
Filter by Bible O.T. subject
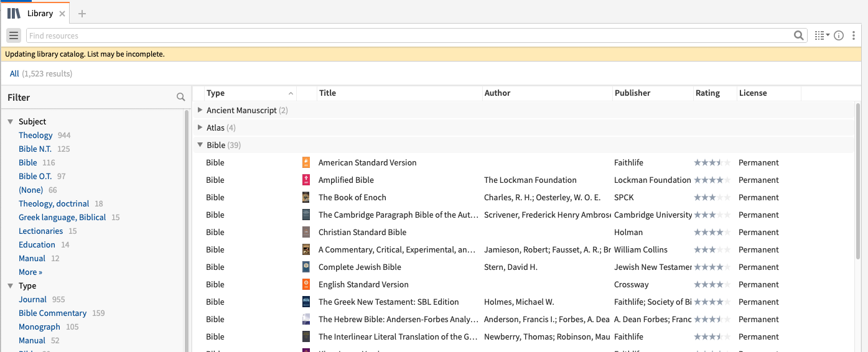35,176
